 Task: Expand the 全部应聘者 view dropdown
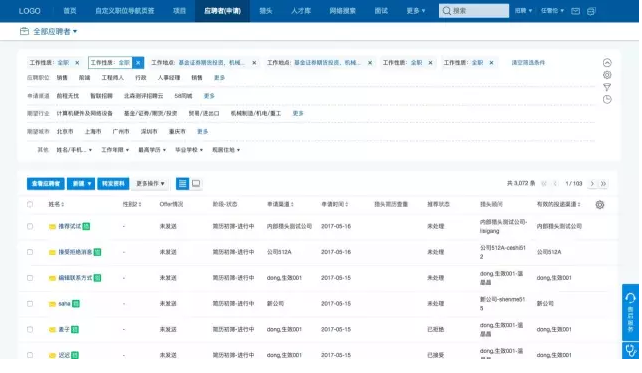point(55,32)
